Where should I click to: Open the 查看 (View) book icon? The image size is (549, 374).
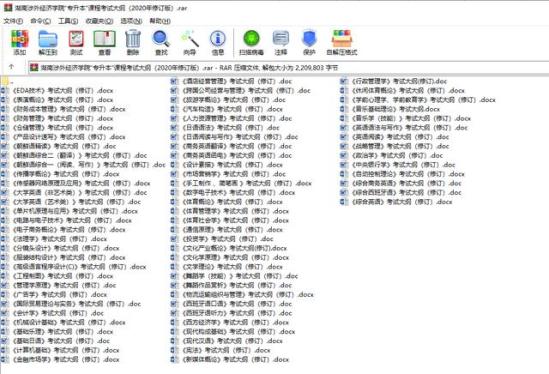[x=104, y=43]
